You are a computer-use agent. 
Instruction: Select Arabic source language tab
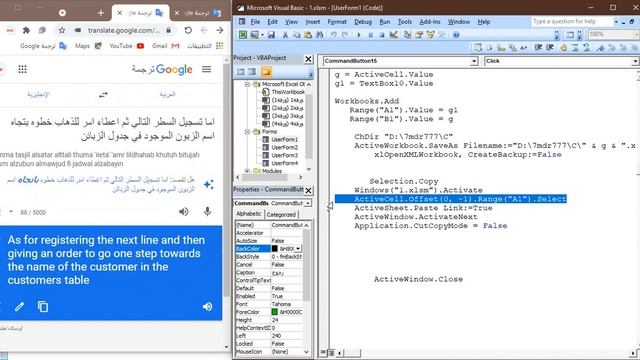(x=167, y=94)
